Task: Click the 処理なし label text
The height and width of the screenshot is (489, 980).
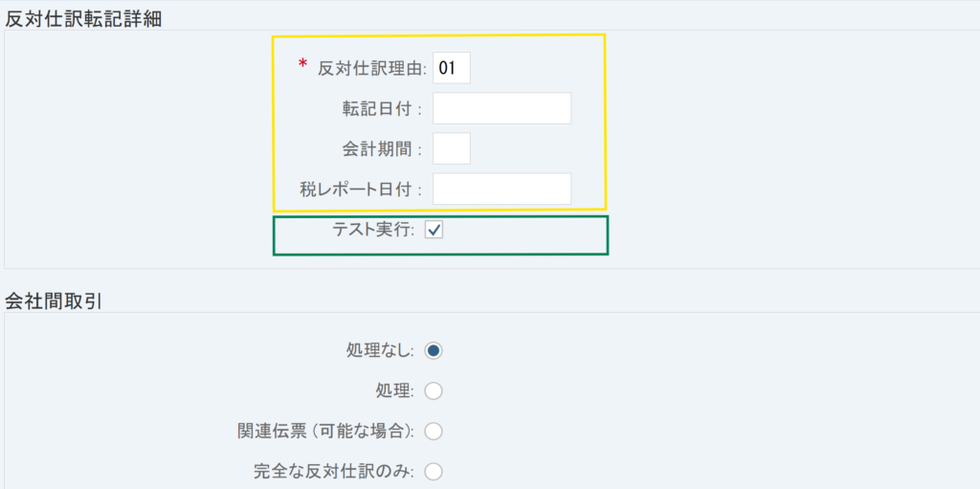Action: (x=379, y=351)
